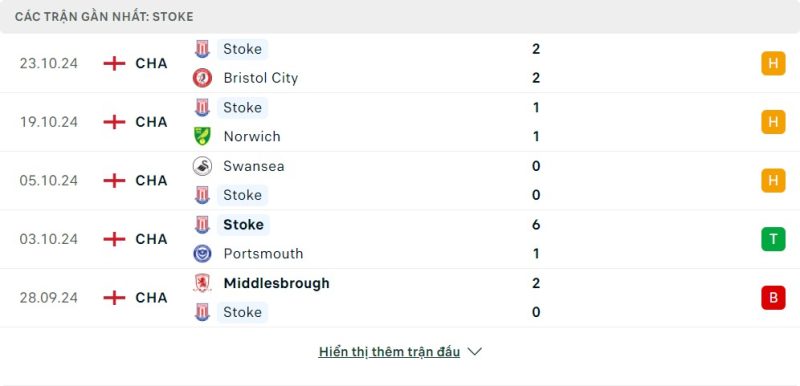Image resolution: width=800 pixels, height=386 pixels.
Task: Select the Swansea team name
Action: [x=254, y=166]
